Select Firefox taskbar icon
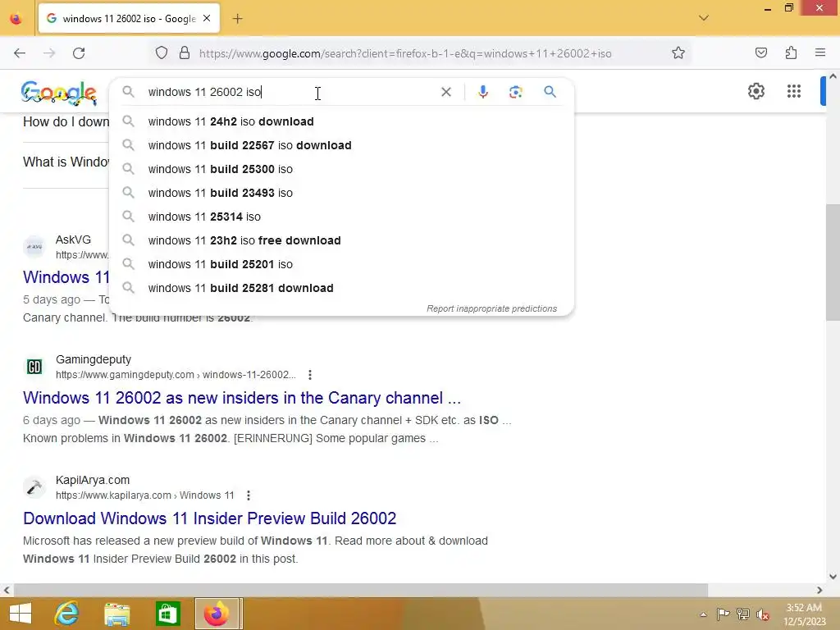 217,614
